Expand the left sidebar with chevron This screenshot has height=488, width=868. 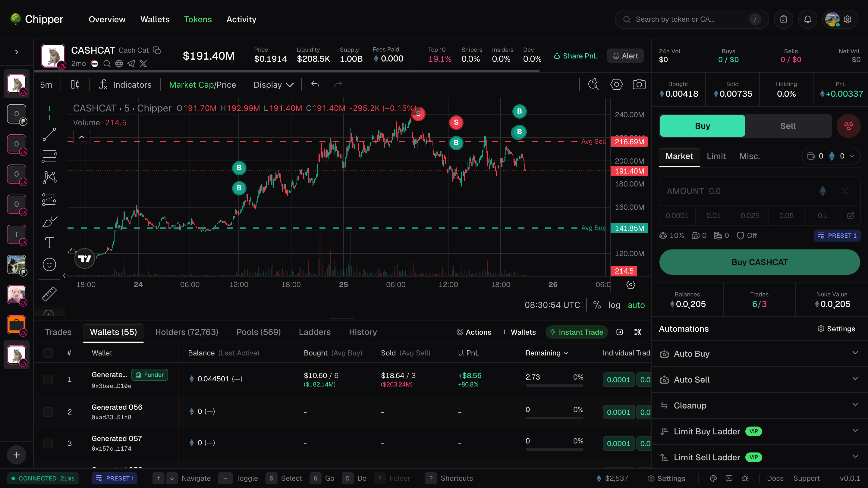pyautogui.click(x=17, y=52)
